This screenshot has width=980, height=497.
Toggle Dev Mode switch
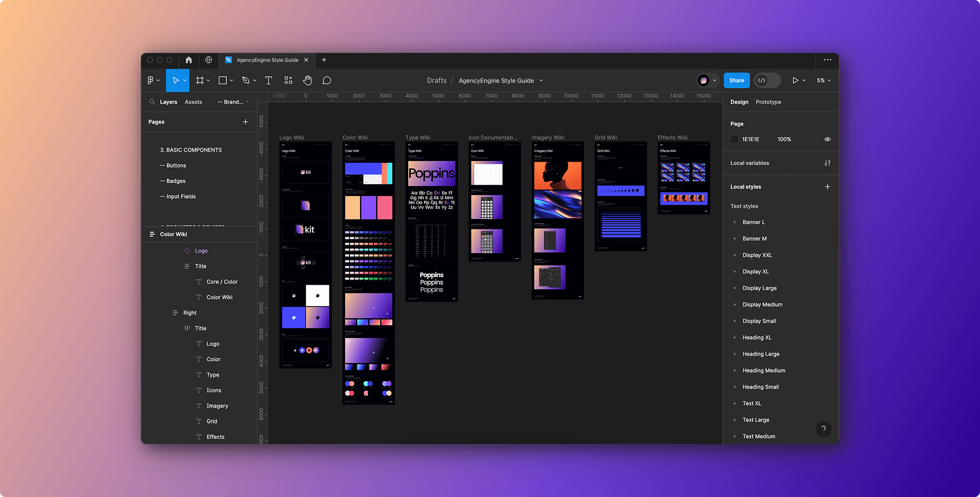(x=767, y=81)
